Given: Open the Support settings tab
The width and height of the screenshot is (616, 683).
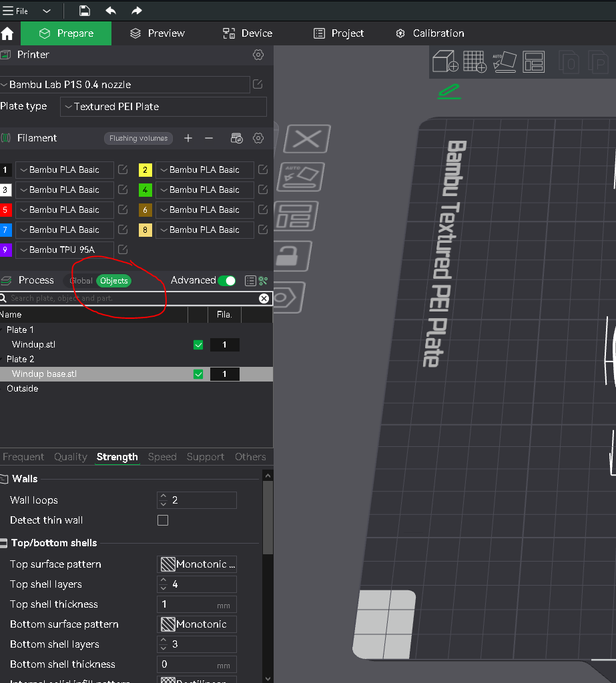Looking at the screenshot, I should click(205, 457).
